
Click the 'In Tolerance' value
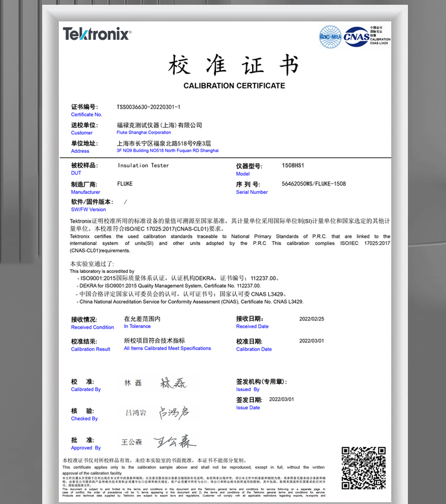137,326
